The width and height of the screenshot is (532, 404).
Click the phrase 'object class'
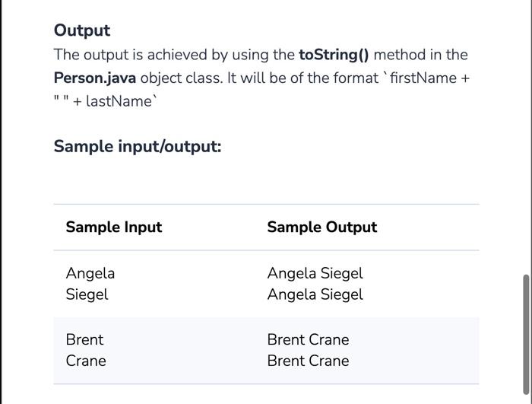(182, 78)
